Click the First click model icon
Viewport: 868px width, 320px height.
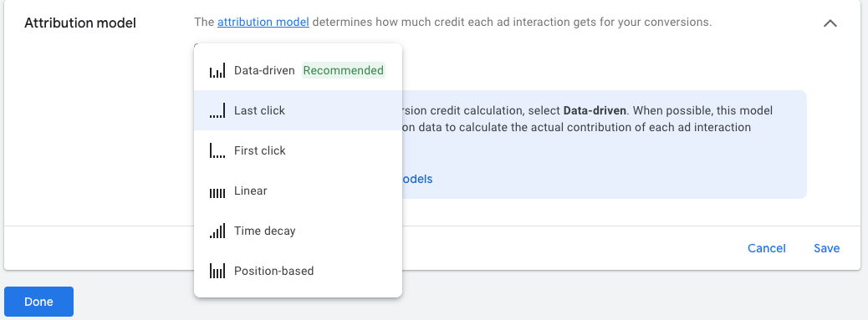coord(217,150)
